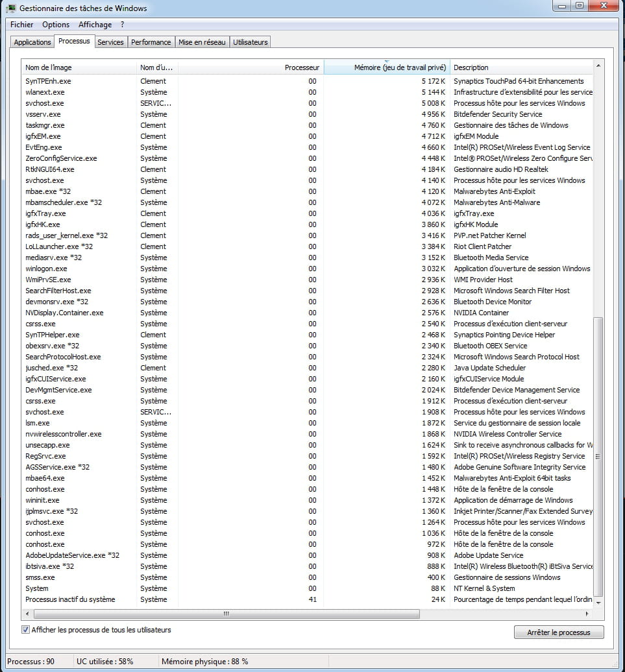Select AdobeUpdateService.exe *32 row

coord(307,555)
